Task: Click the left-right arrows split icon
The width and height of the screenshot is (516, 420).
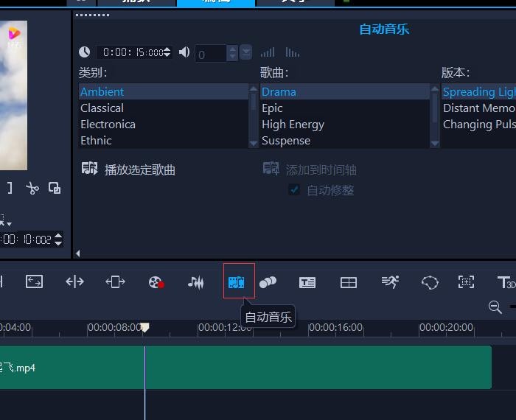Action: point(74,282)
